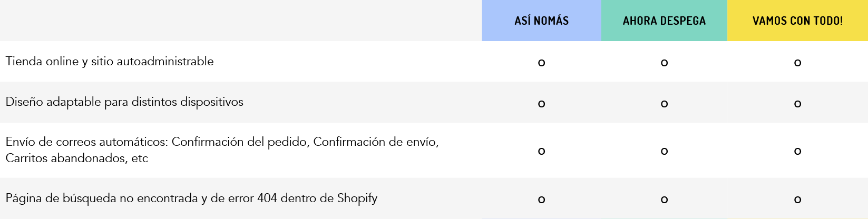The height and width of the screenshot is (219, 868).
Task: Click Diseño adaptable circle under AHORA DESPEGA
Action: coord(664,104)
